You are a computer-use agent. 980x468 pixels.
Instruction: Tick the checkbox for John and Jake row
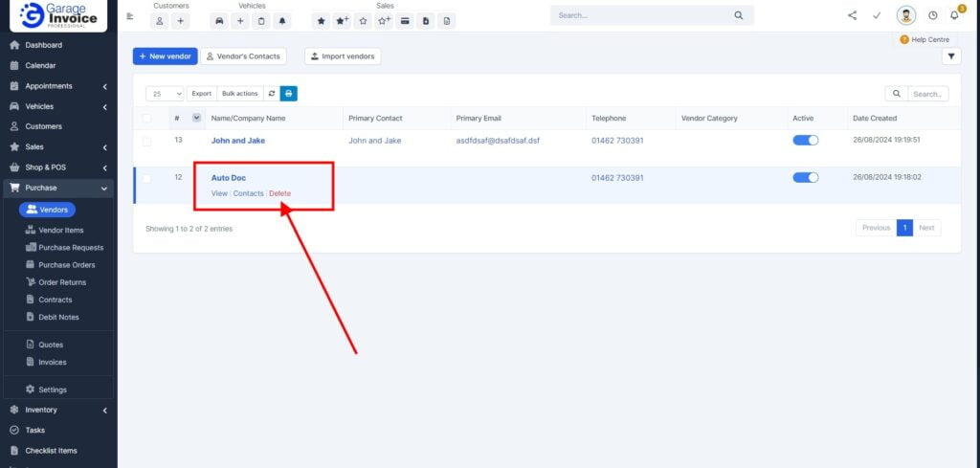coord(146,142)
